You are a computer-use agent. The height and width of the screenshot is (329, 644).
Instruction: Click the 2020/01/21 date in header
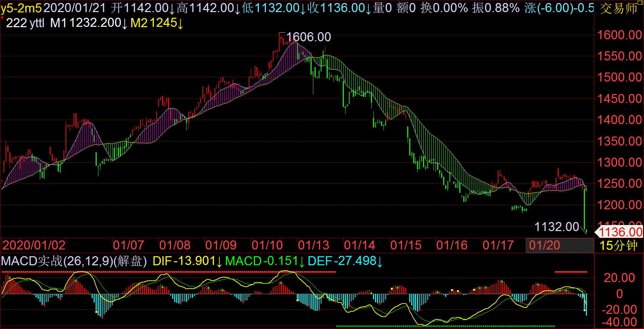click(75, 8)
